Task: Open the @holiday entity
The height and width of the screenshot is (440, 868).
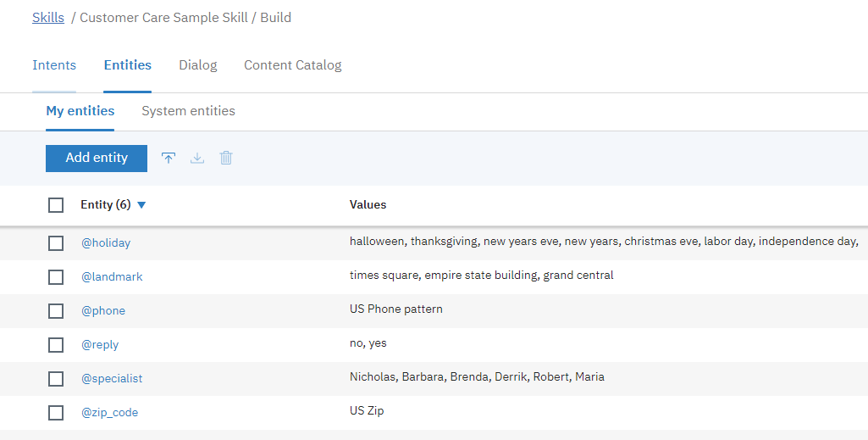Action: click(x=106, y=243)
